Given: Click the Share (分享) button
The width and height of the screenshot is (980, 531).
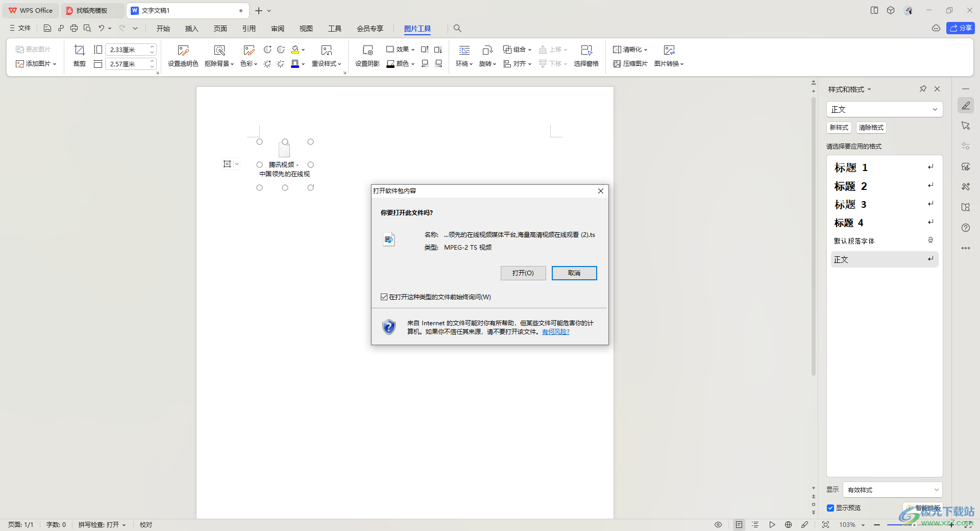Looking at the screenshot, I should pyautogui.click(x=960, y=28).
